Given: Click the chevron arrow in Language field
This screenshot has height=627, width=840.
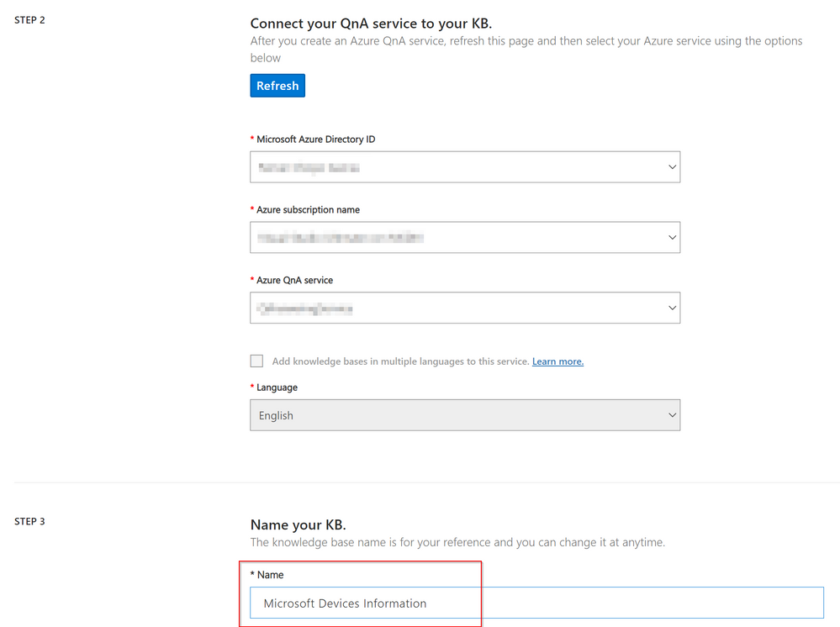Looking at the screenshot, I should click(x=672, y=415).
